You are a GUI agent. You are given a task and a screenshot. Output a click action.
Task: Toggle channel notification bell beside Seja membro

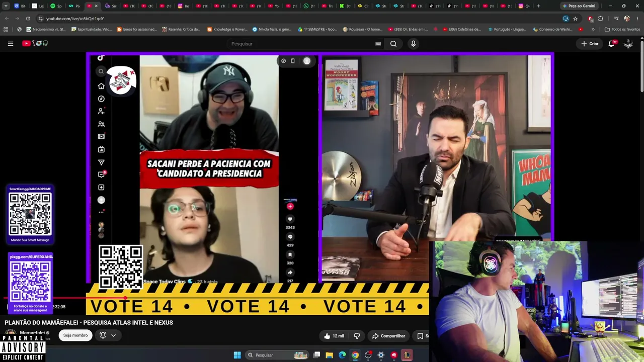coord(103,335)
